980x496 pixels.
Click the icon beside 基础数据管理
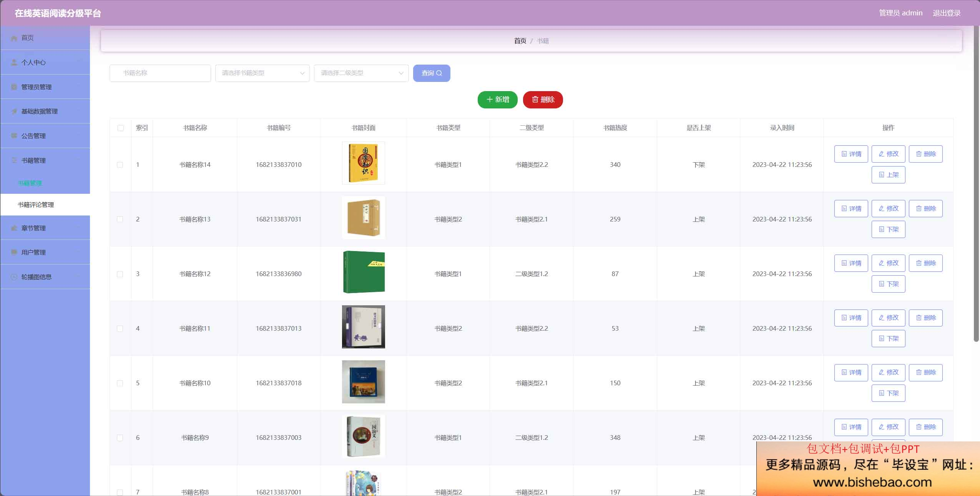click(14, 111)
